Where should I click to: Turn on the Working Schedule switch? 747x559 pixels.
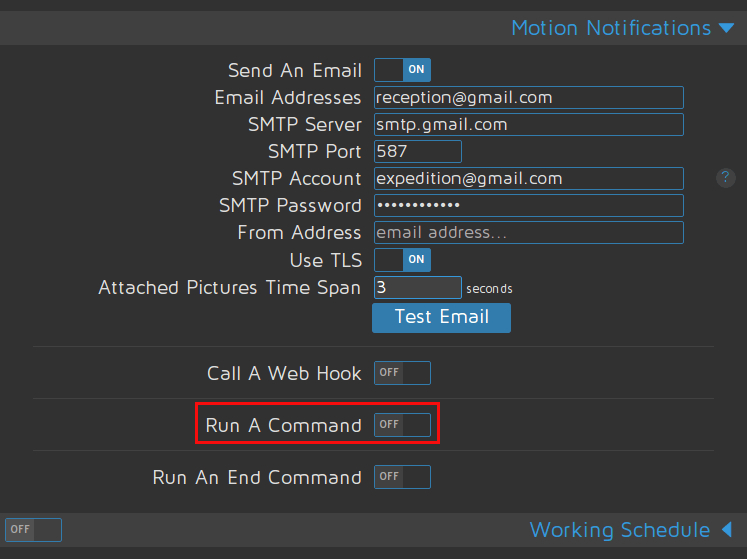[x=33, y=529]
